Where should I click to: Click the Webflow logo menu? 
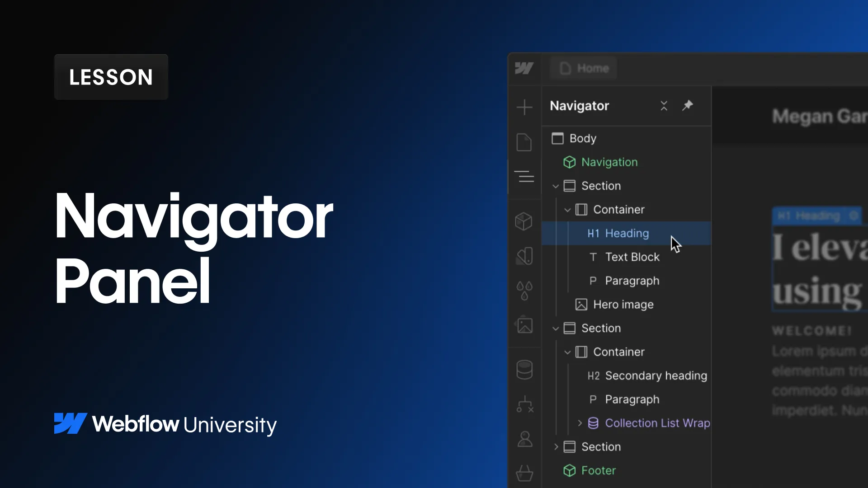tap(524, 68)
